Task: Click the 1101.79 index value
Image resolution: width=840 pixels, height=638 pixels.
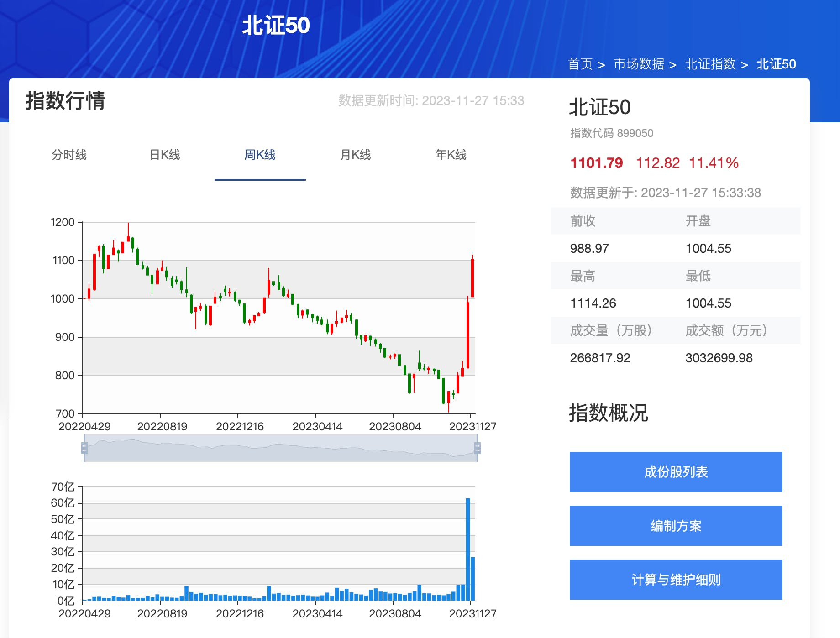Action: [596, 163]
